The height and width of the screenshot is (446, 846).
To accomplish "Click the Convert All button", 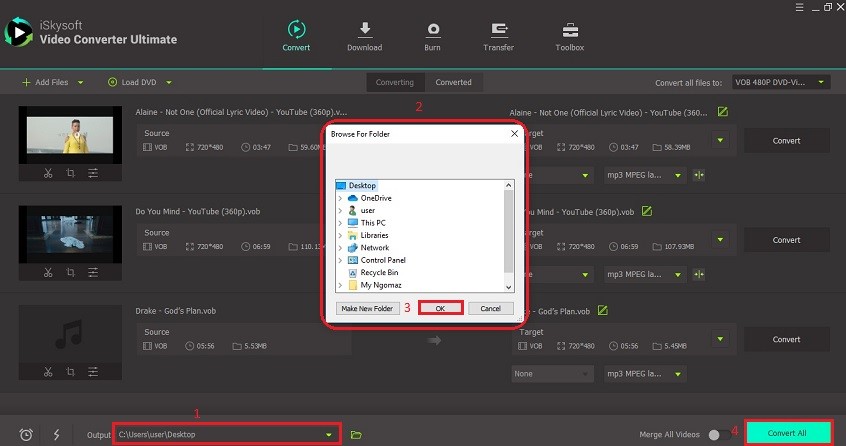I will click(788, 433).
